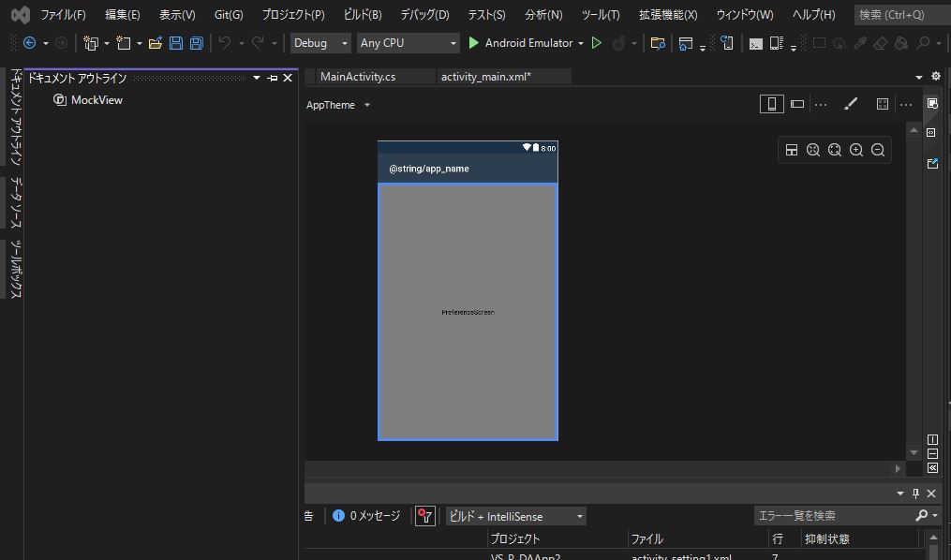
Task: Toggle the error list build filter icon
Action: [425, 516]
